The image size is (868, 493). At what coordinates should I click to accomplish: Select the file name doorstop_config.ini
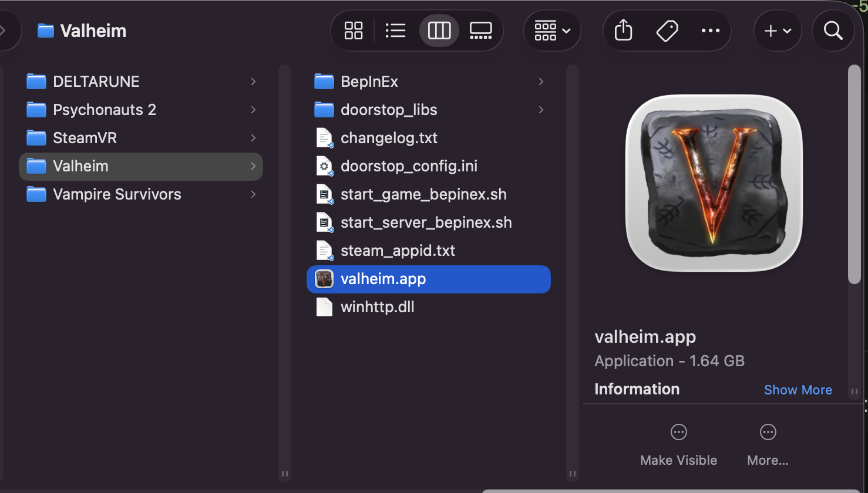(x=409, y=166)
